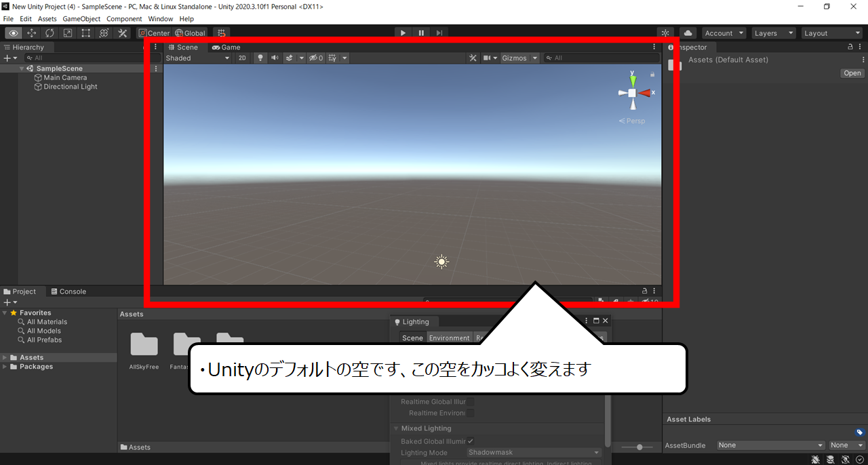Open the GameObject menu
This screenshot has height=465, width=868.
click(81, 19)
